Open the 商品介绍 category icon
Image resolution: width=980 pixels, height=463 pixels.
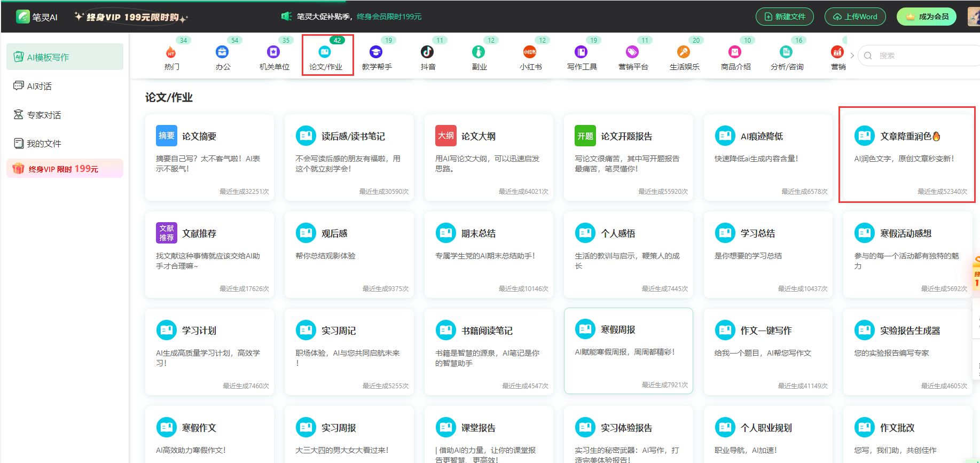tap(735, 52)
